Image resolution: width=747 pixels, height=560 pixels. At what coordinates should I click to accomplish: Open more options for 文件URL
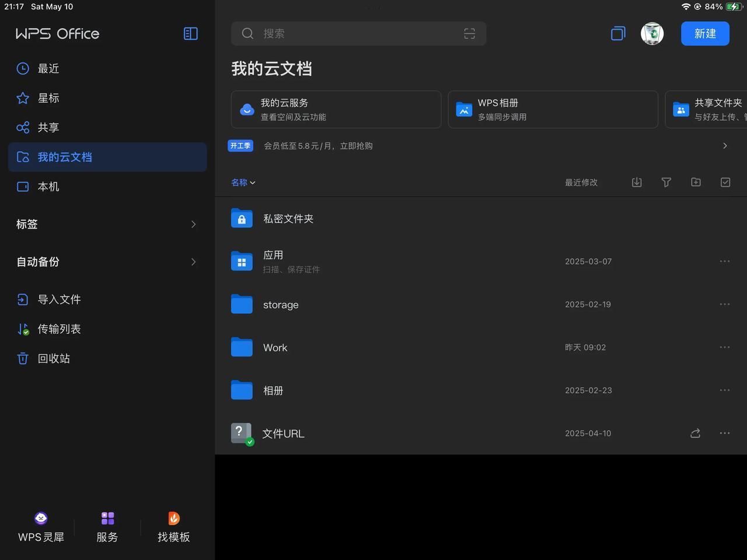(725, 433)
